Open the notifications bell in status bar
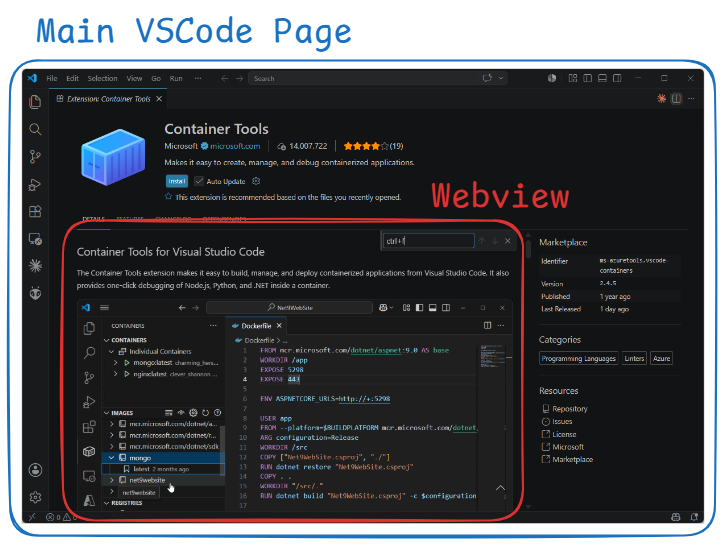The height and width of the screenshot is (545, 725). pos(694,517)
